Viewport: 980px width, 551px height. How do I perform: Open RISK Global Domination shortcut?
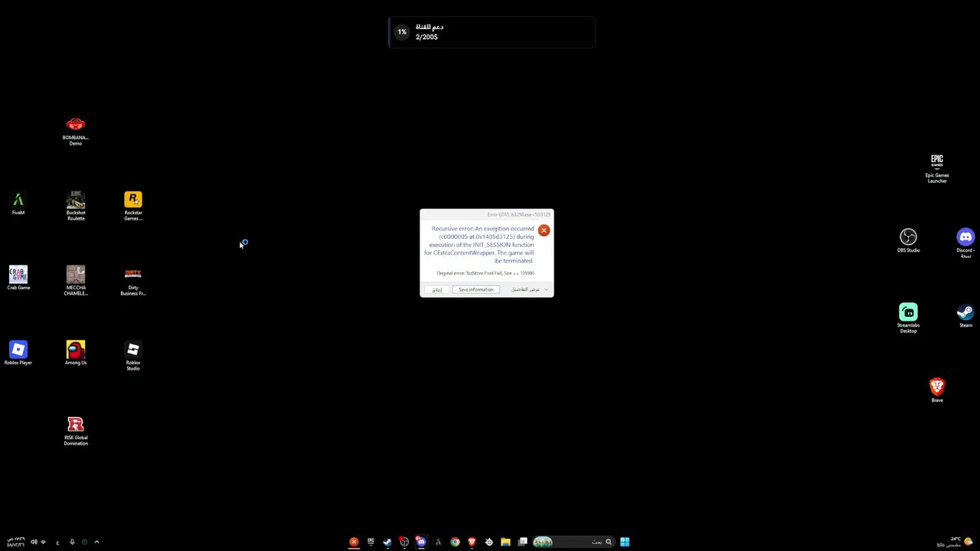click(x=75, y=431)
